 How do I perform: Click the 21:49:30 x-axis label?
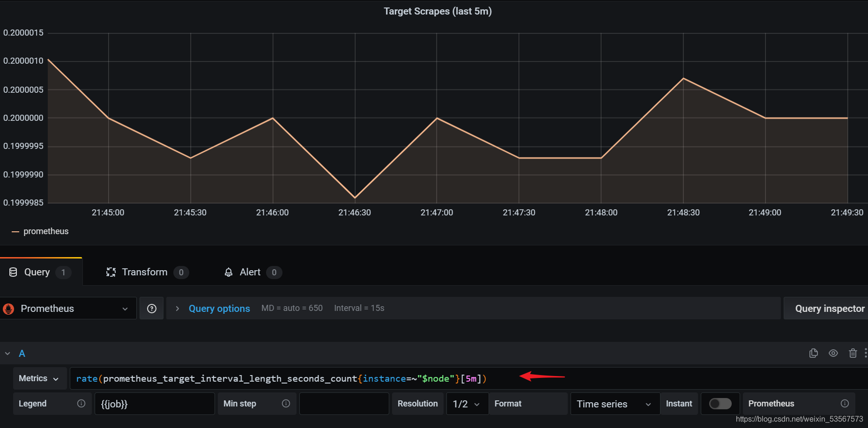[x=847, y=213]
